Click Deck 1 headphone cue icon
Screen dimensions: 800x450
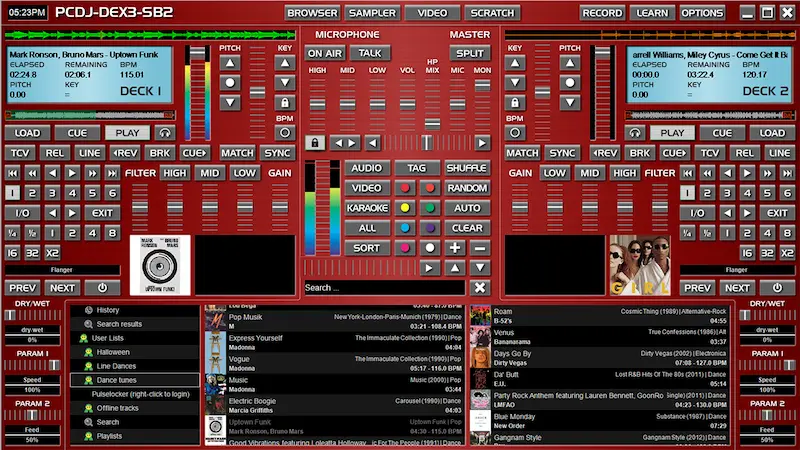click(163, 132)
